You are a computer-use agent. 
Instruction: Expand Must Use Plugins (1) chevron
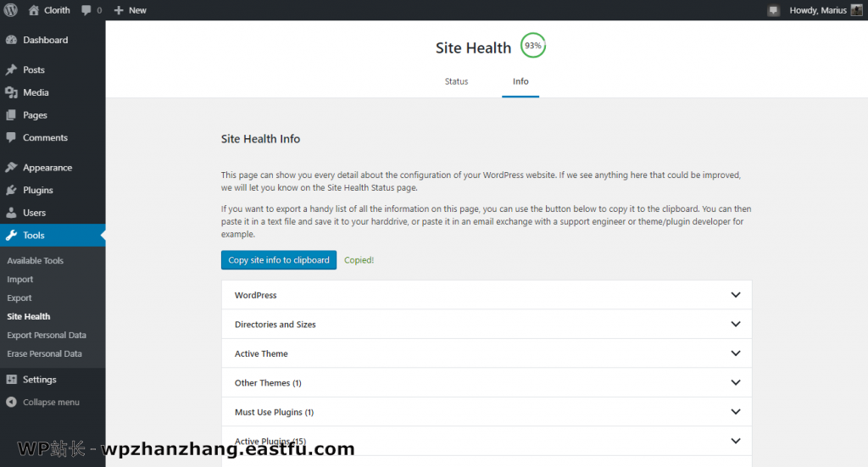(736, 412)
